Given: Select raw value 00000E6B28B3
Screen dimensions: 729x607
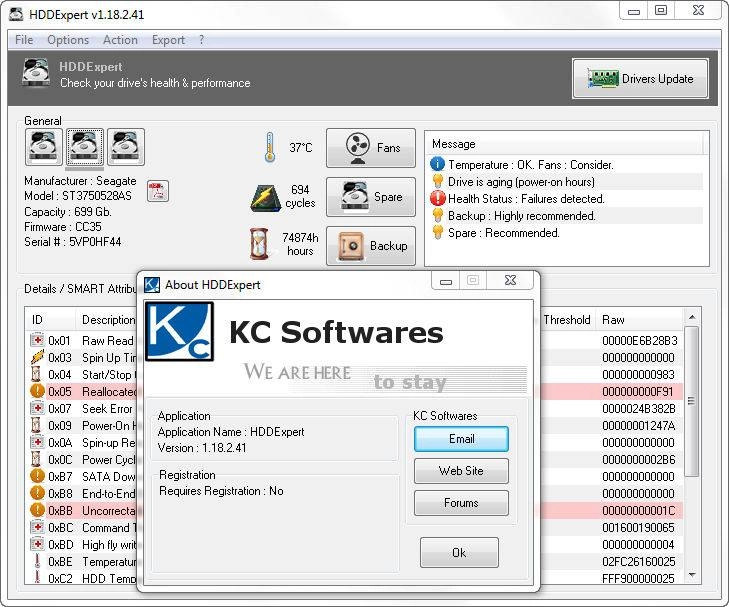Looking at the screenshot, I should 640,341.
